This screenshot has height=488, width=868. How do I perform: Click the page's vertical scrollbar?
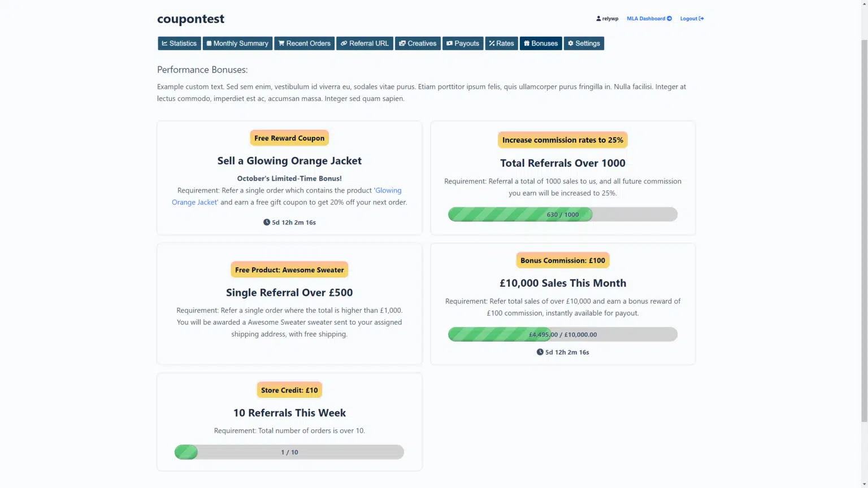click(x=864, y=226)
